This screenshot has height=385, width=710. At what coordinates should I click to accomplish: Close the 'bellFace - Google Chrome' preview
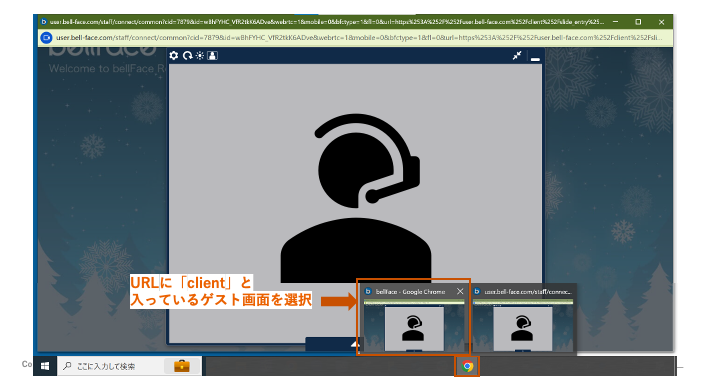point(460,291)
